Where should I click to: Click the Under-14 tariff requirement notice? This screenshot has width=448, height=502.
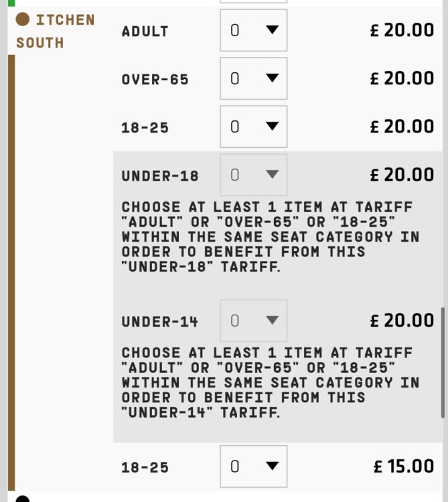(x=271, y=382)
